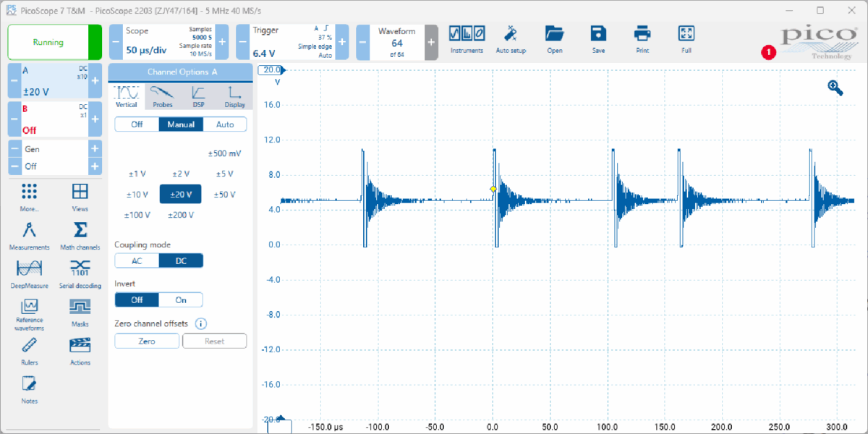Increase the Scope timebase with plus
The height and width of the screenshot is (434, 868).
[x=222, y=43]
